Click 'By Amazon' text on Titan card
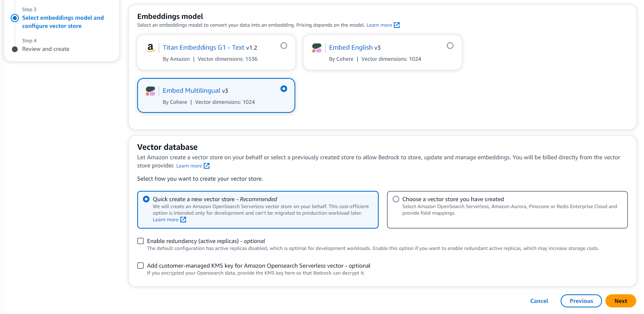644x314 pixels. point(176,59)
